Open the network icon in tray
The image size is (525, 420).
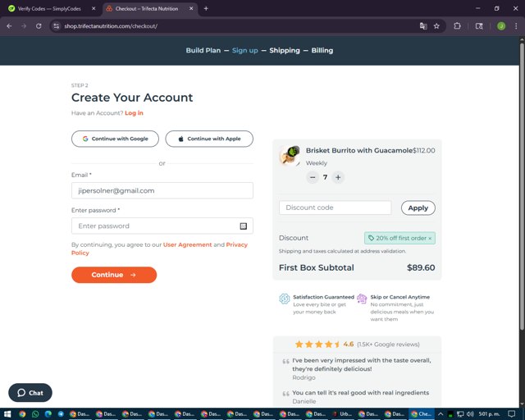click(x=460, y=414)
